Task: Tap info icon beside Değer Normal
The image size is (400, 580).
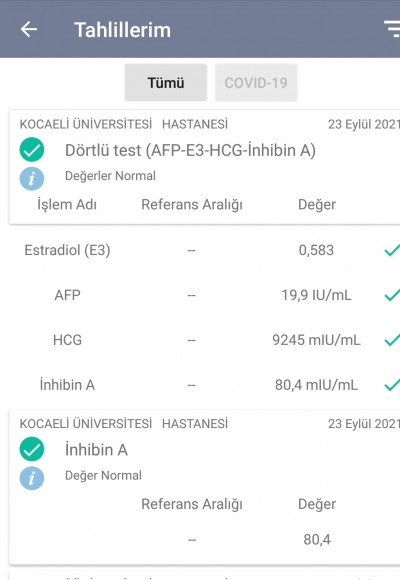Action: (32, 478)
